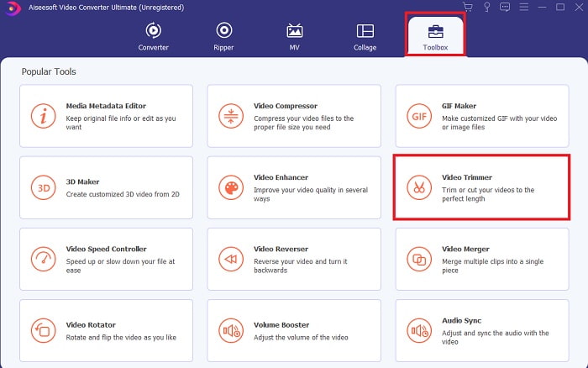Click 'Make customized GIF' description text

[x=499, y=123]
